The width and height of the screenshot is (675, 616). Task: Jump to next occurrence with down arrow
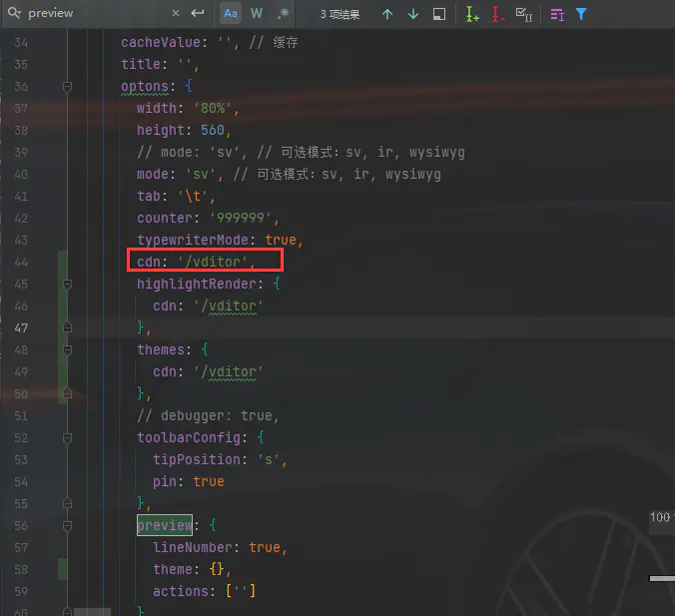413,14
